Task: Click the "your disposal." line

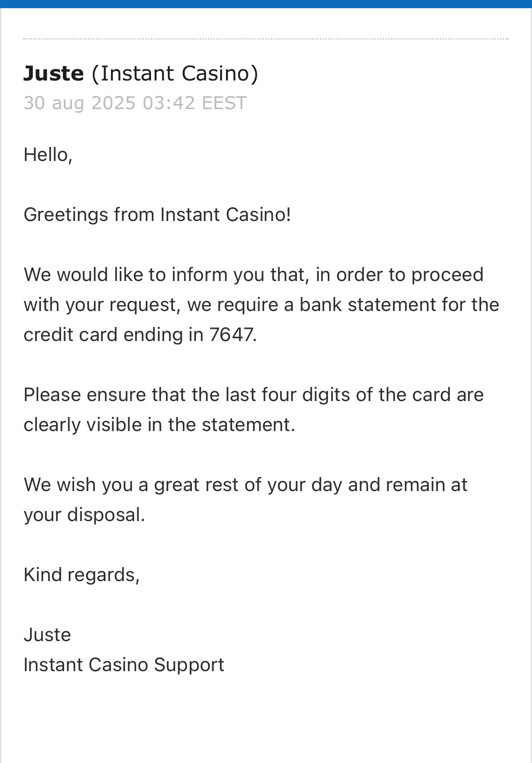Action: 84,515
